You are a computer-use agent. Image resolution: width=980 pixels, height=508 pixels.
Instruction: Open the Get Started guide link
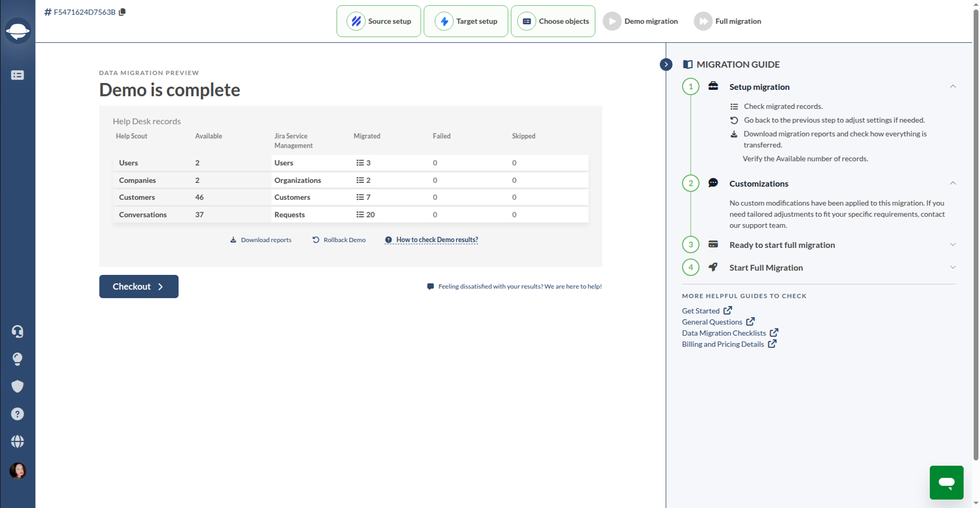[x=701, y=311]
